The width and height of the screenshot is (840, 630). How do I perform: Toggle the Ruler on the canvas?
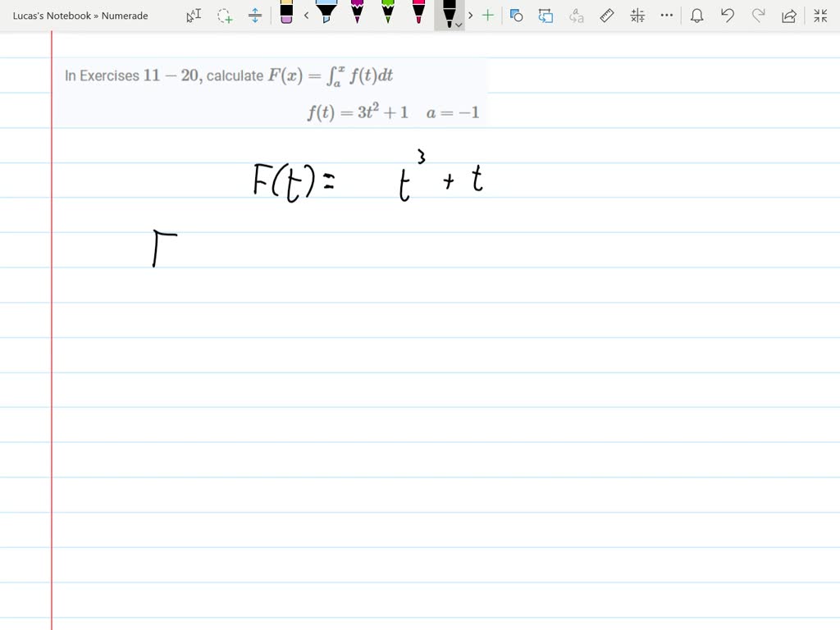(x=607, y=15)
